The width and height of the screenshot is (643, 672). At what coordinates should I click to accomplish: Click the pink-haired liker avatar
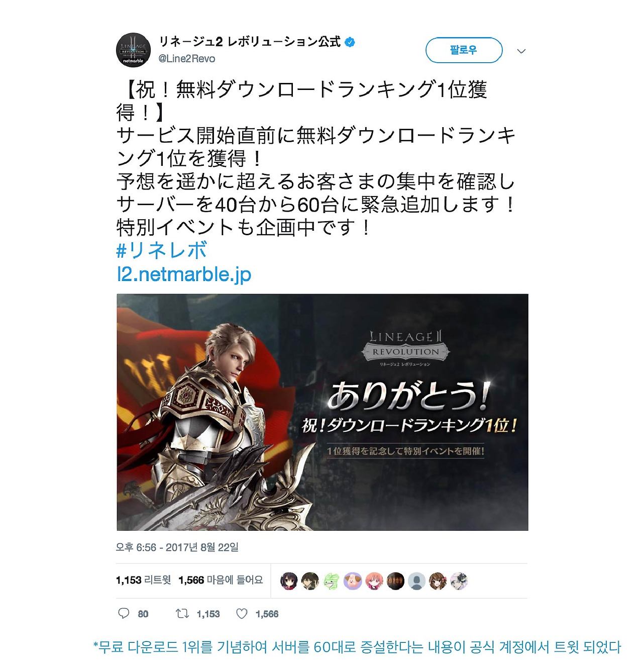pos(374,581)
